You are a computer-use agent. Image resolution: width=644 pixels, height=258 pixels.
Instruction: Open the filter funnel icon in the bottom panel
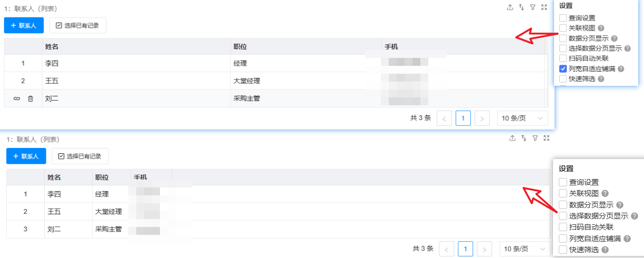click(535, 138)
